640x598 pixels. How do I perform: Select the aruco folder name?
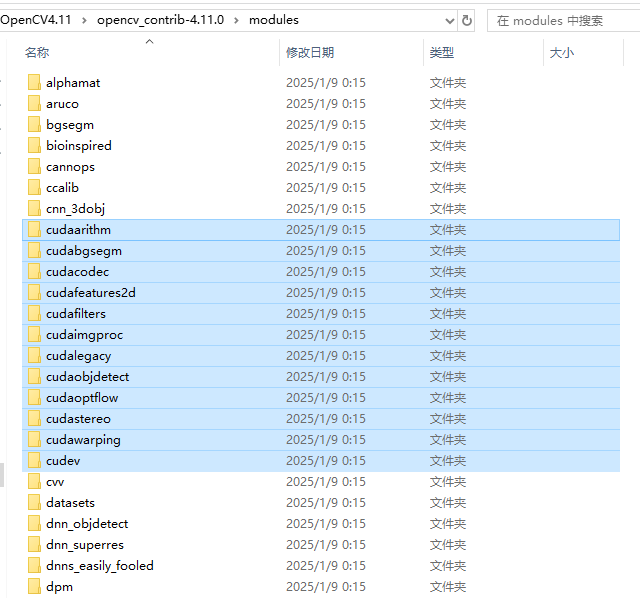tap(62, 104)
